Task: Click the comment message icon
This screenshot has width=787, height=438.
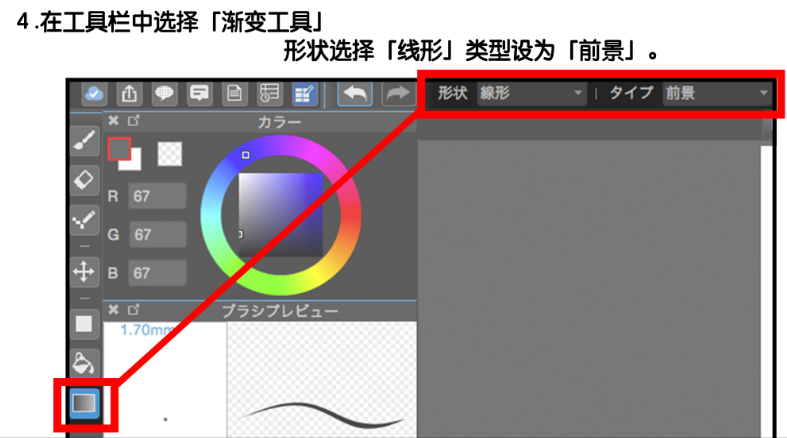Action: pyautogui.click(x=199, y=93)
